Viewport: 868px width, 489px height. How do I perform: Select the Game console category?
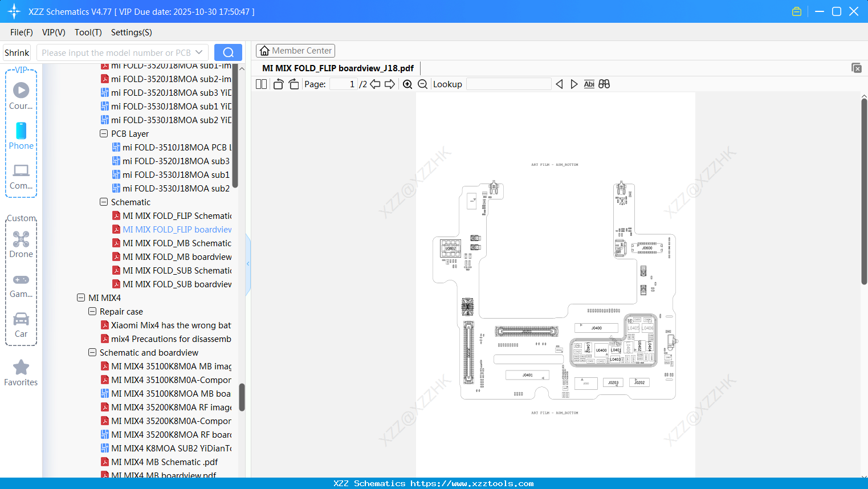pos(21,286)
